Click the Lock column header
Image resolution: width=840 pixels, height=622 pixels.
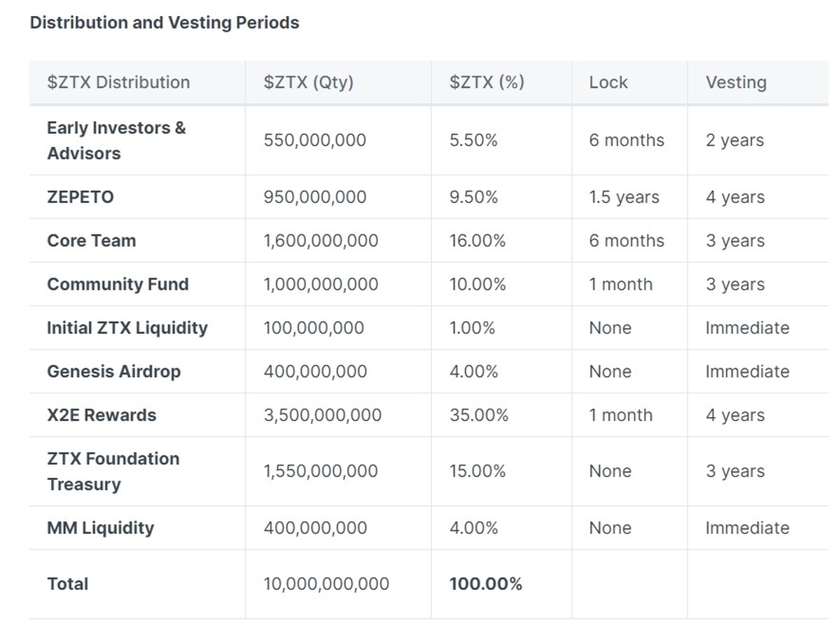[608, 83]
